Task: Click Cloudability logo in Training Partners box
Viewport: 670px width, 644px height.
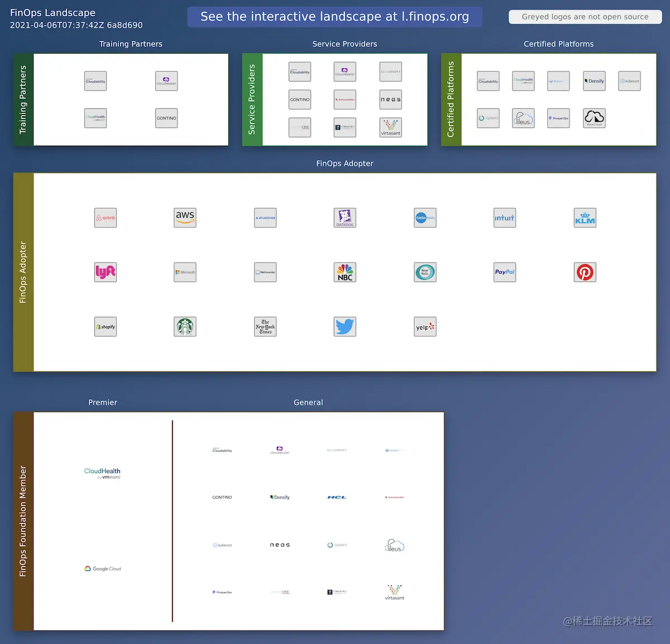Action: 95,81
